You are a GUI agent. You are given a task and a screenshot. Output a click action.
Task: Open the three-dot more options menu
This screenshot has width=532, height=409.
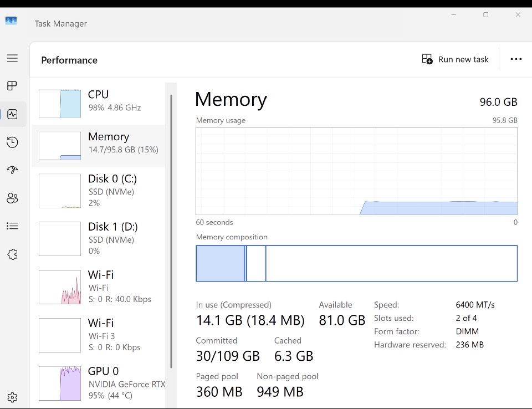pyautogui.click(x=516, y=59)
